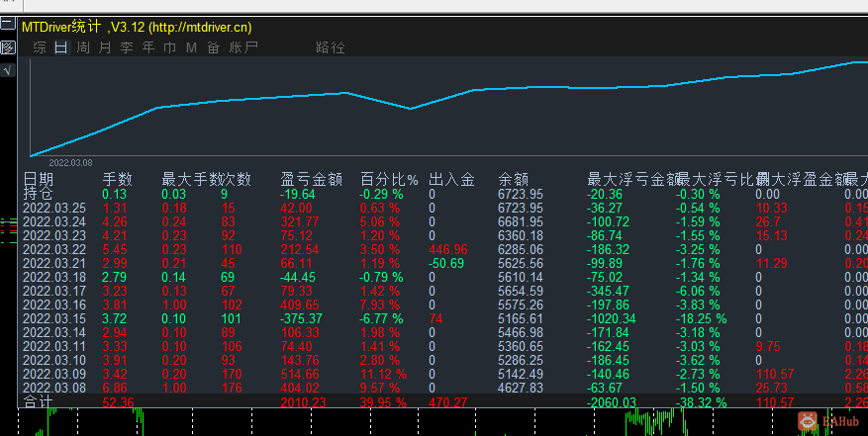Screen dimensions: 868x436
Task: Click the 持仓 row label
Action: point(39,194)
